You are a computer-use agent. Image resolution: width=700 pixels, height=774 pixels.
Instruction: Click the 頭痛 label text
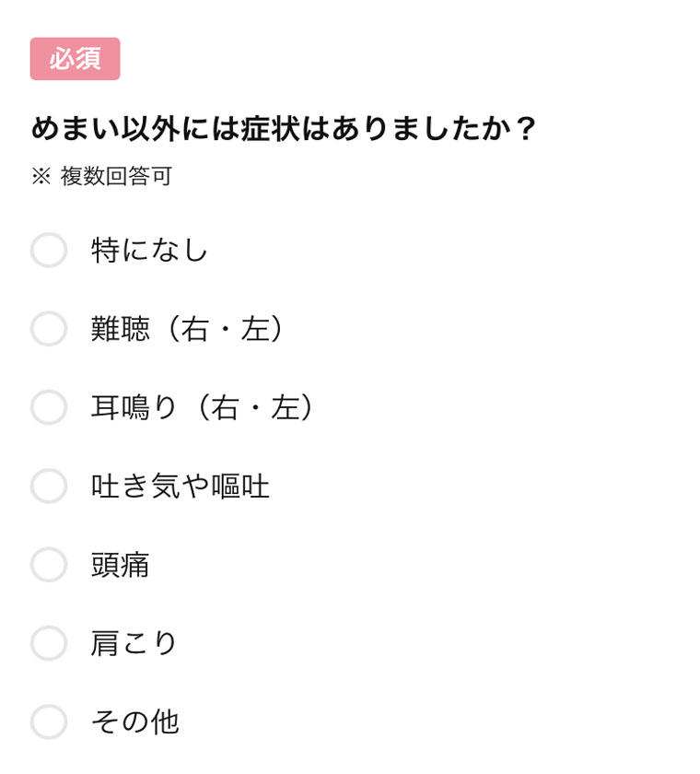pyautogui.click(x=120, y=564)
